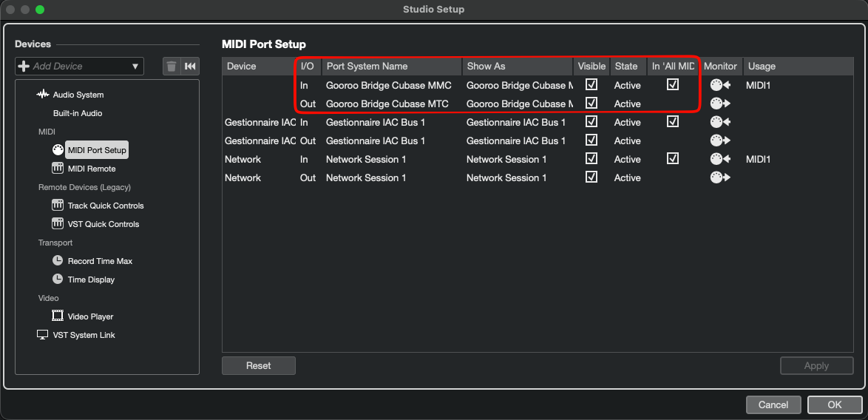Image resolution: width=868 pixels, height=420 pixels.
Task: Click the reset devices rewind icon
Action: [190, 67]
